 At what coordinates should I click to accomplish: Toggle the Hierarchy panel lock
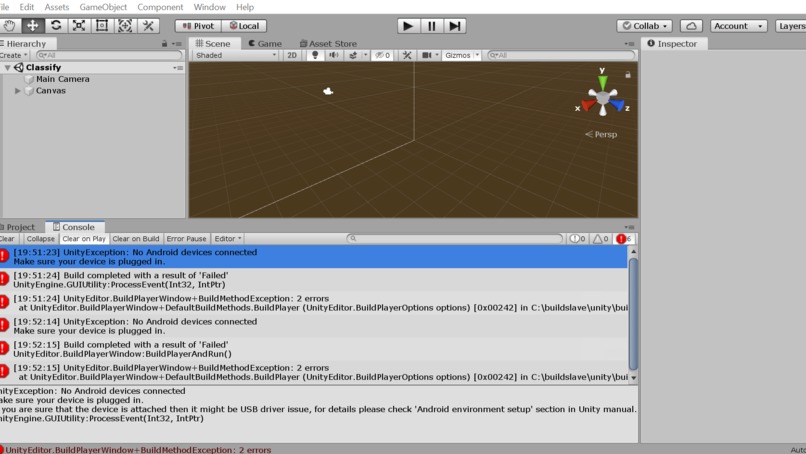pos(164,44)
